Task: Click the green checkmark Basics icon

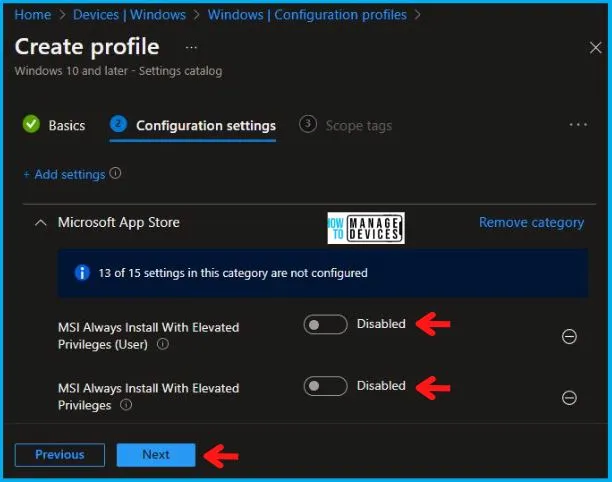Action: [x=31, y=124]
